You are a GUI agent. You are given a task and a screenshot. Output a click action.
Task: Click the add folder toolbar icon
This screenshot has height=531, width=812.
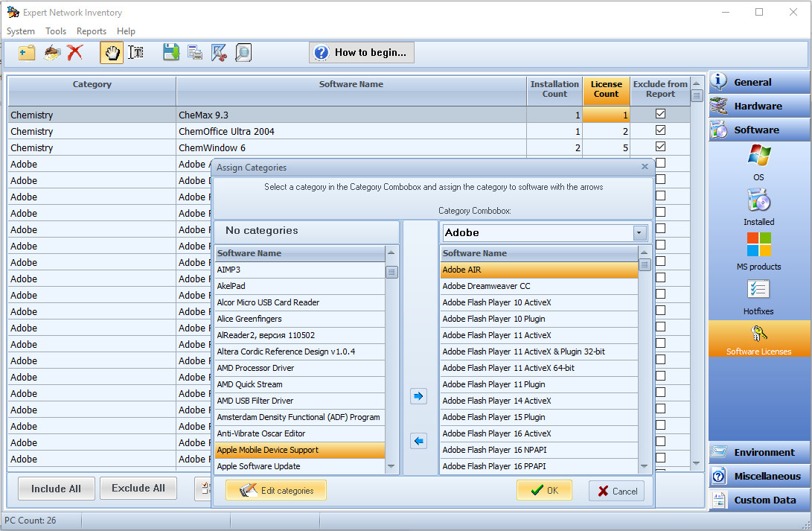coord(26,52)
